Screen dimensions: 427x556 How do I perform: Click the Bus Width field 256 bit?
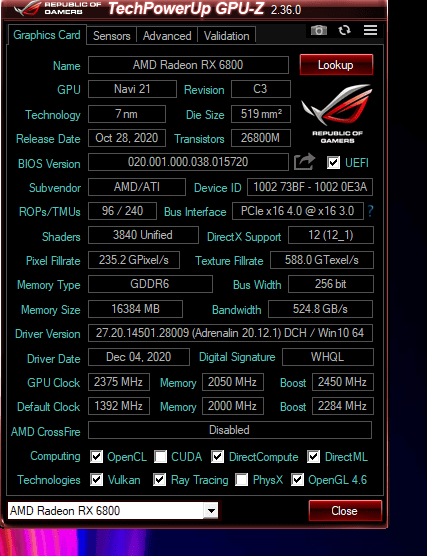331,284
